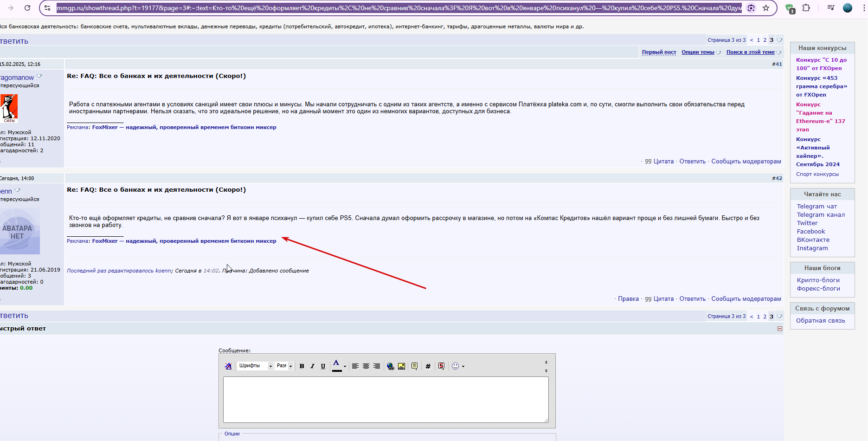868x441 pixels.
Task: Wrap selection in code tags (# icon)
Action: (428, 366)
